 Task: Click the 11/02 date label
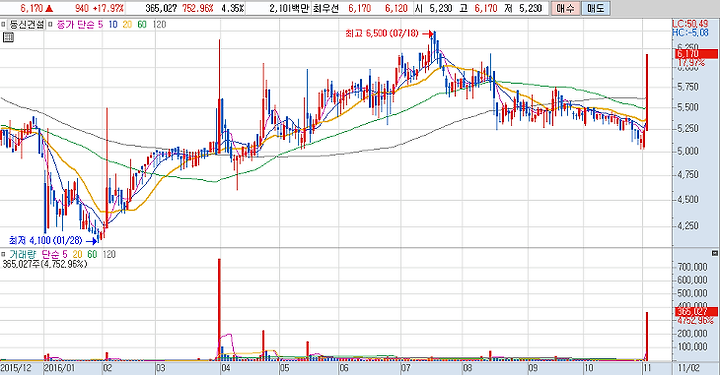click(x=688, y=368)
